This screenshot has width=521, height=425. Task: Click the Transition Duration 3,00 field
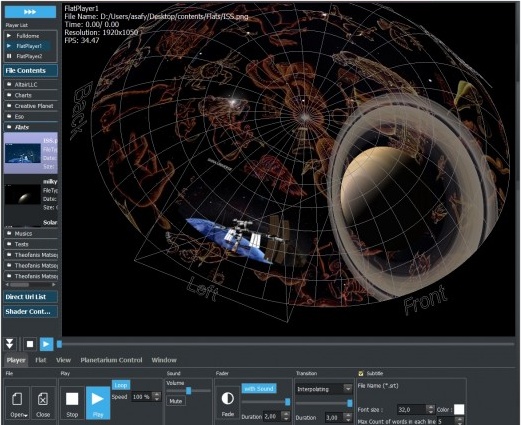(x=334, y=417)
